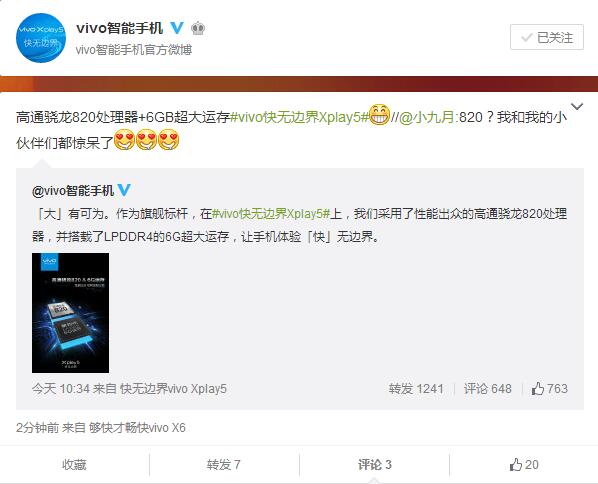Expand the post options chevron arrow
598x484 pixels.
pyautogui.click(x=577, y=106)
